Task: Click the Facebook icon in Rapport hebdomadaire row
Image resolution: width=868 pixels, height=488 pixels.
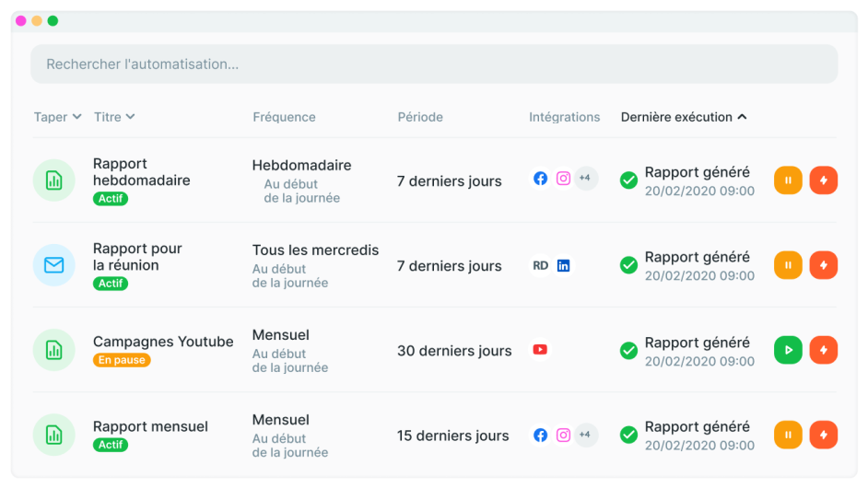Action: coord(540,179)
